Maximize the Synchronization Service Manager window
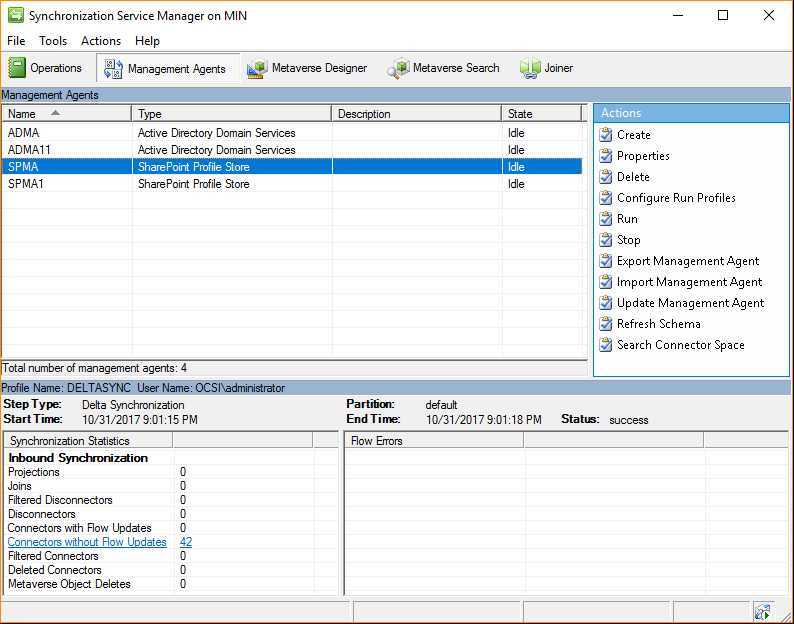Image resolution: width=794 pixels, height=624 pixels. (x=723, y=15)
